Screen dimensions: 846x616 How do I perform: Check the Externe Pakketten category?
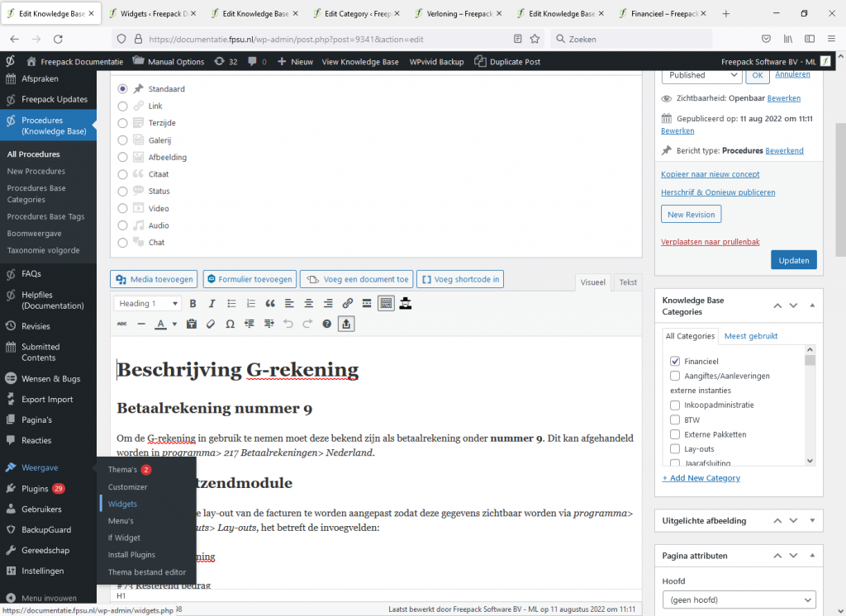coord(675,434)
